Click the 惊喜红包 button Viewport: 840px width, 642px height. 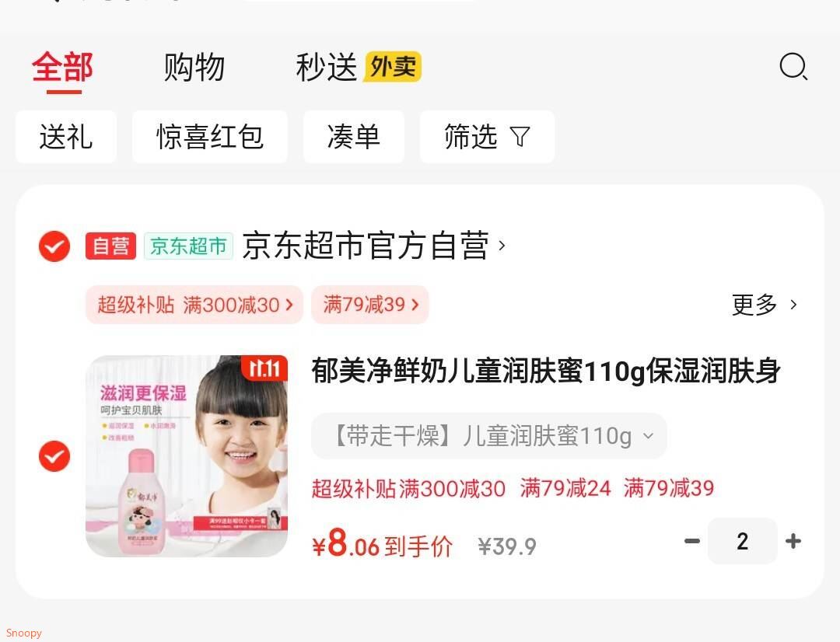tap(210, 137)
